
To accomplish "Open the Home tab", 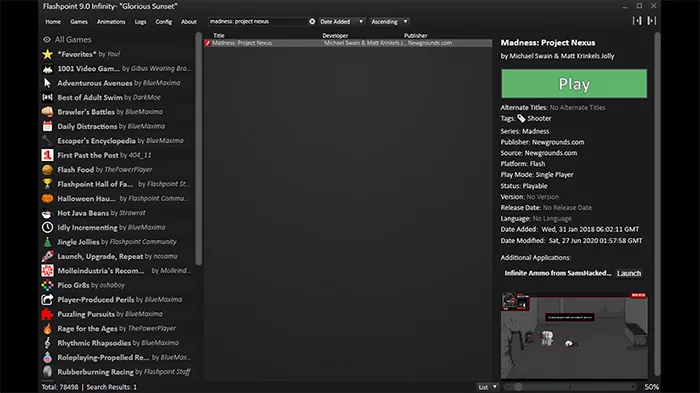I will pos(53,21).
